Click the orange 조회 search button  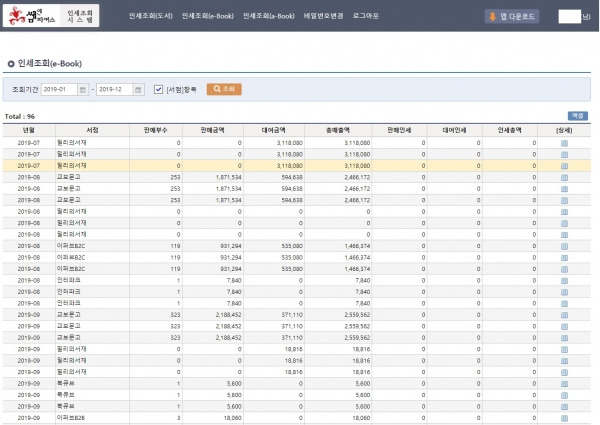click(224, 89)
